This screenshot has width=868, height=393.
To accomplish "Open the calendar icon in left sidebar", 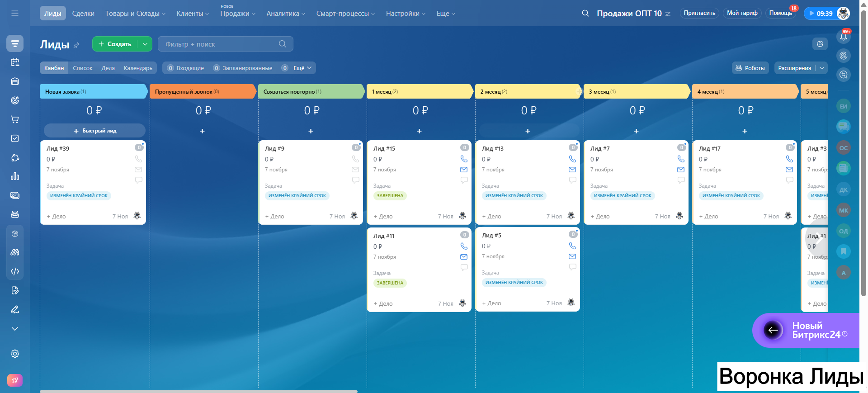I will click(x=15, y=62).
